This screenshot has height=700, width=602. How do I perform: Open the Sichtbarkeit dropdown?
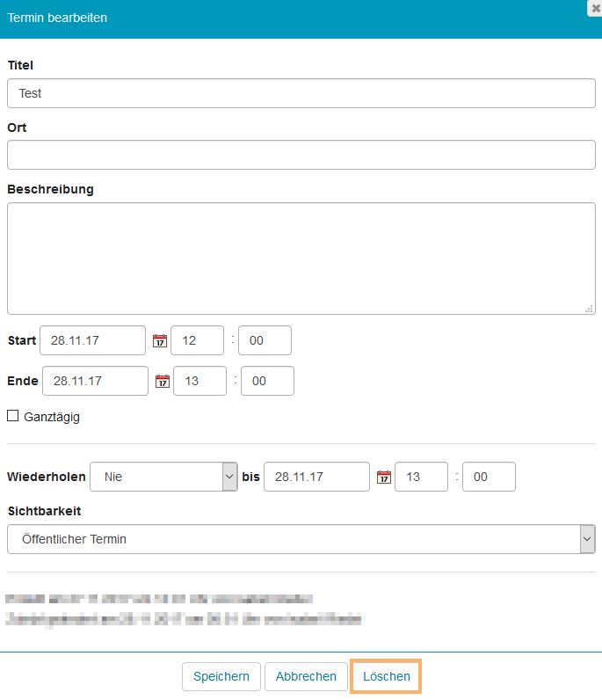[301, 539]
